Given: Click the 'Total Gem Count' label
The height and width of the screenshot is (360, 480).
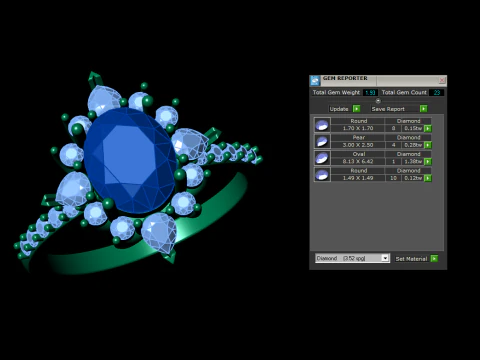Looking at the screenshot, I should [x=404, y=92].
